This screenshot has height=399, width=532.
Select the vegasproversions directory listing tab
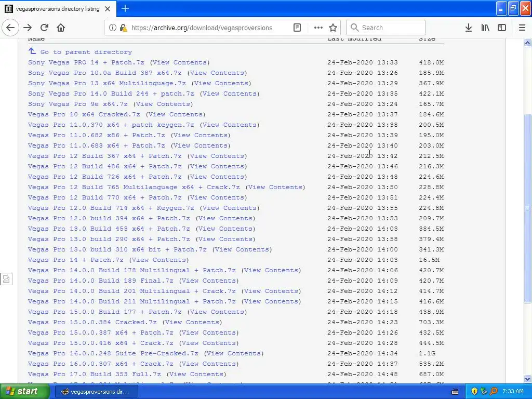click(x=58, y=9)
